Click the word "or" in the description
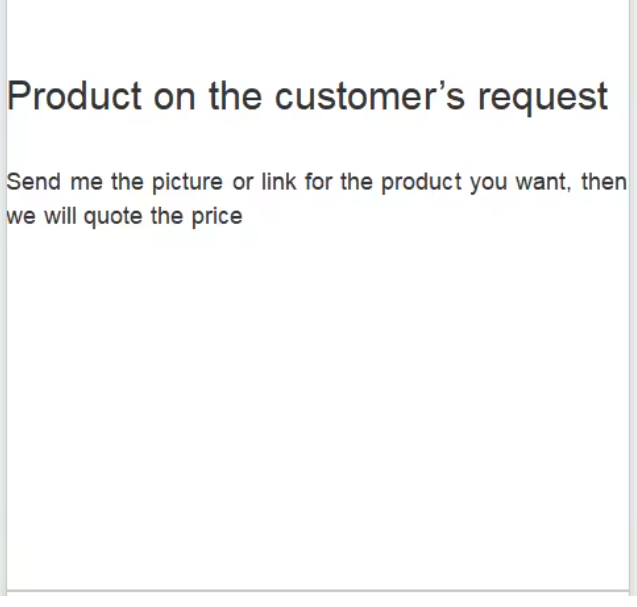 (x=243, y=183)
